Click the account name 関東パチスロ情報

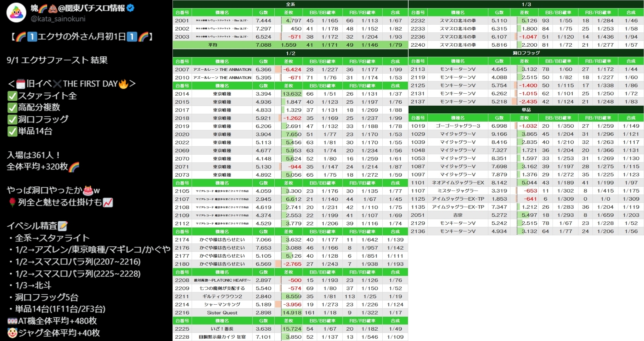pyautogui.click(x=95, y=8)
